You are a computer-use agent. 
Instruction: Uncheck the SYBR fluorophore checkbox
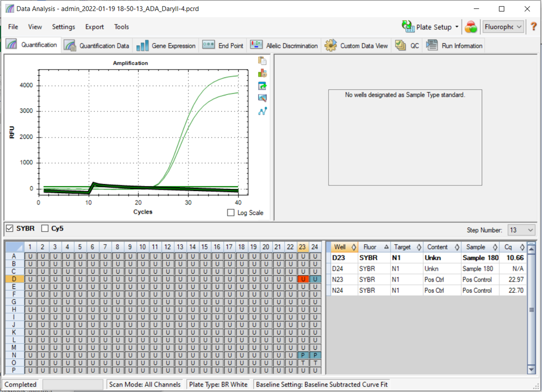tap(9, 228)
